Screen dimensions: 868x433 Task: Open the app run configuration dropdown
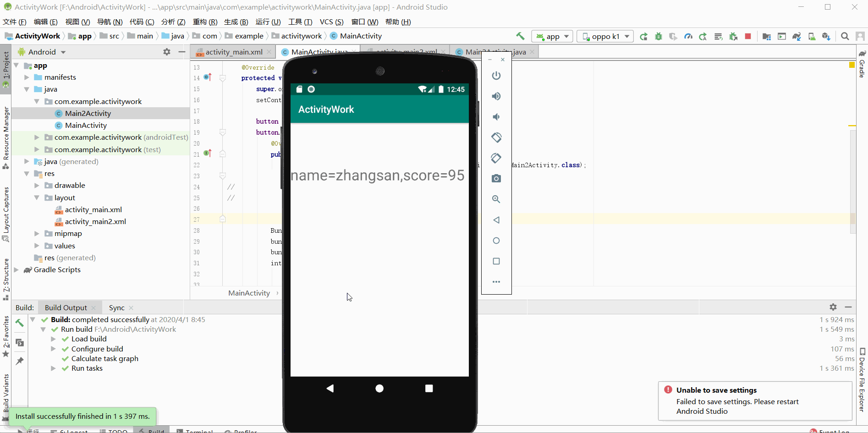(552, 37)
